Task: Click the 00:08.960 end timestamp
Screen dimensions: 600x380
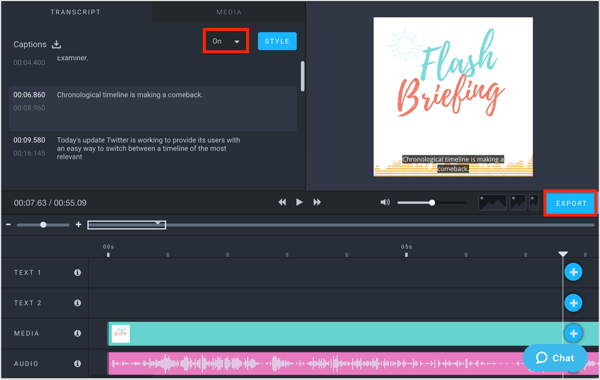Action: tap(29, 108)
